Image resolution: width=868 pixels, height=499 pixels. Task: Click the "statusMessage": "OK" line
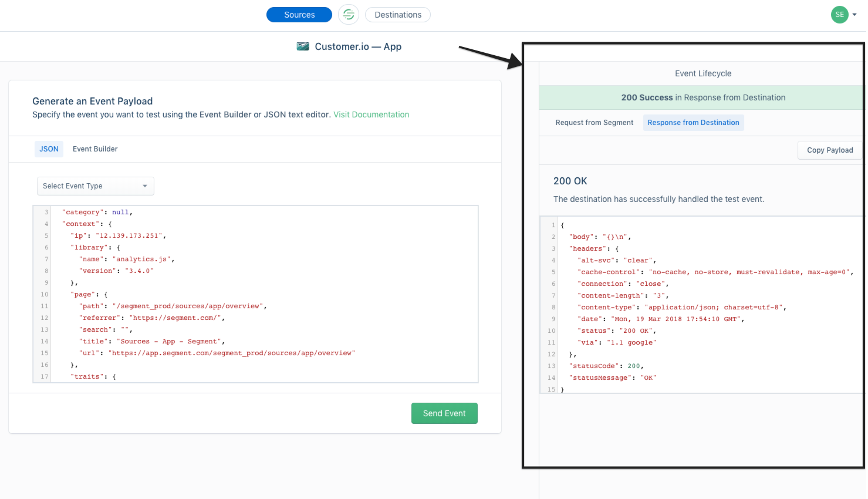pyautogui.click(x=613, y=377)
